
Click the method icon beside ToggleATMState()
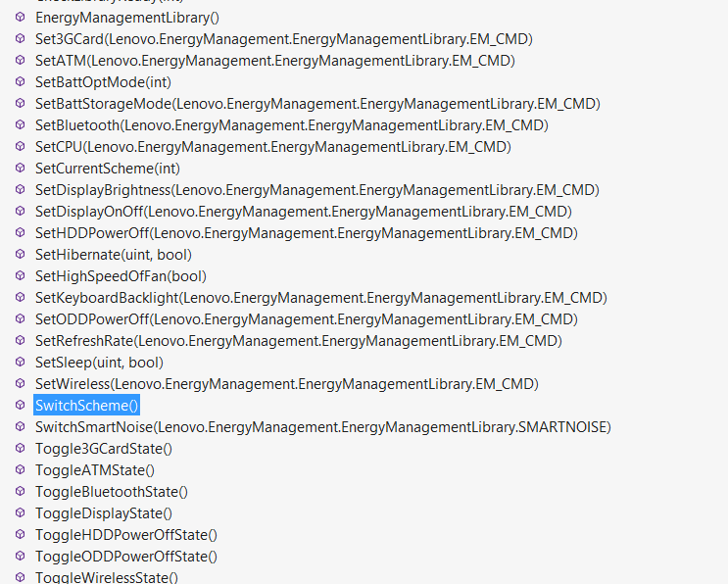[x=20, y=469]
